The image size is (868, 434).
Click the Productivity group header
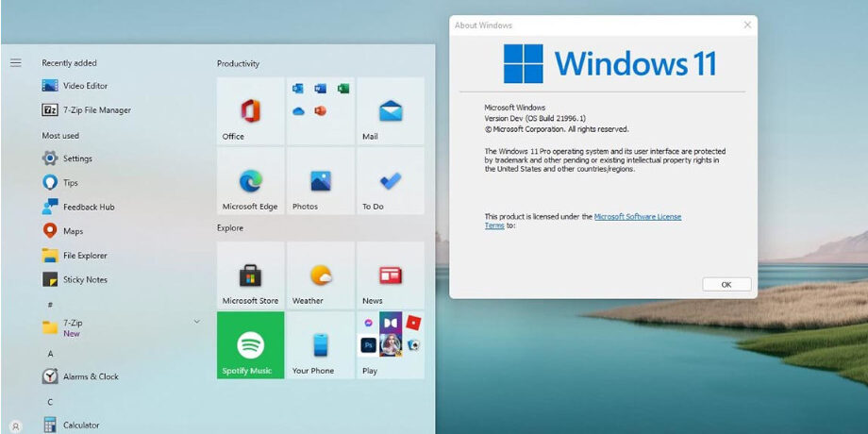[238, 63]
